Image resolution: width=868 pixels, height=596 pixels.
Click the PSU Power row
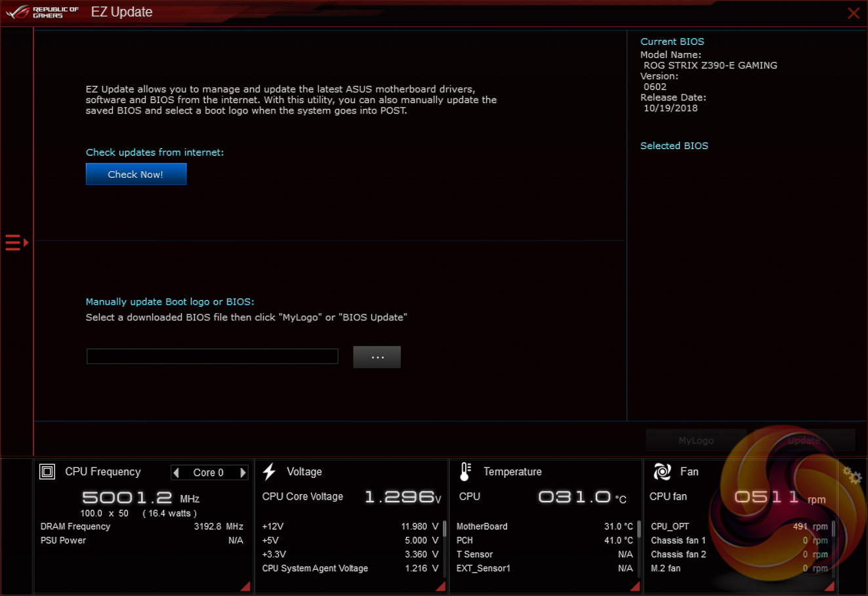(142, 540)
